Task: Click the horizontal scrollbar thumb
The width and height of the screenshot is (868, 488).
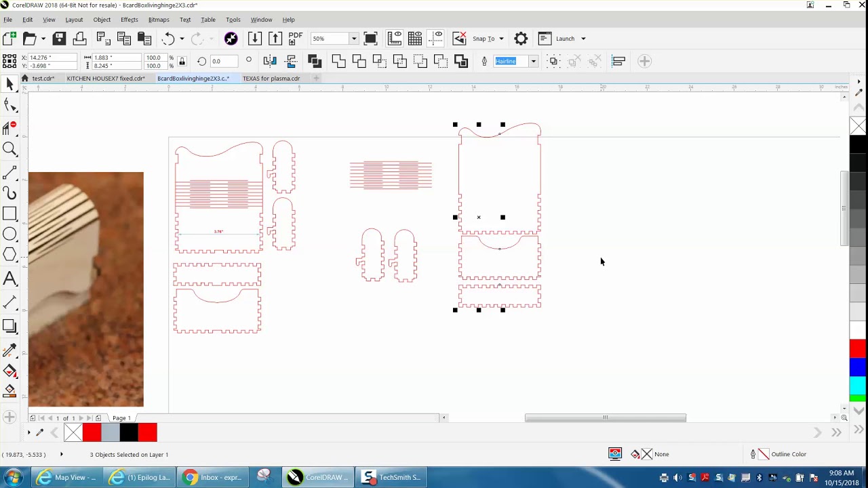Action: 605,418
